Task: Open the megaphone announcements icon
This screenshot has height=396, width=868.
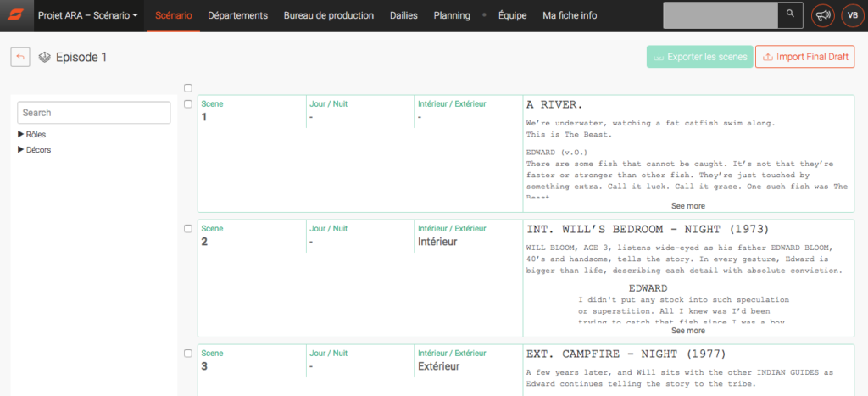Action: [821, 15]
